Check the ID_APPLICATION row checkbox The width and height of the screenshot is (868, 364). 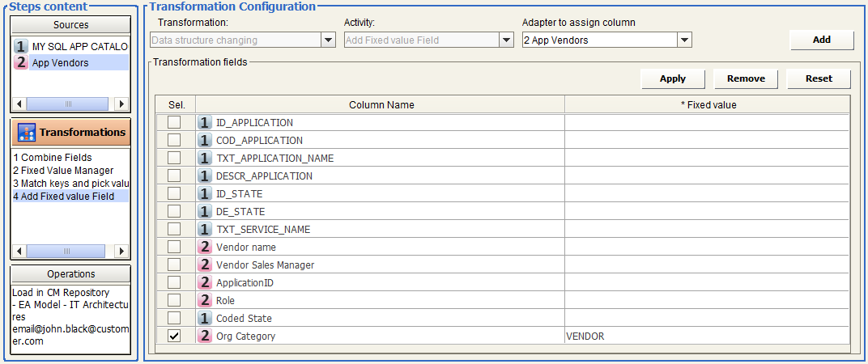(174, 123)
